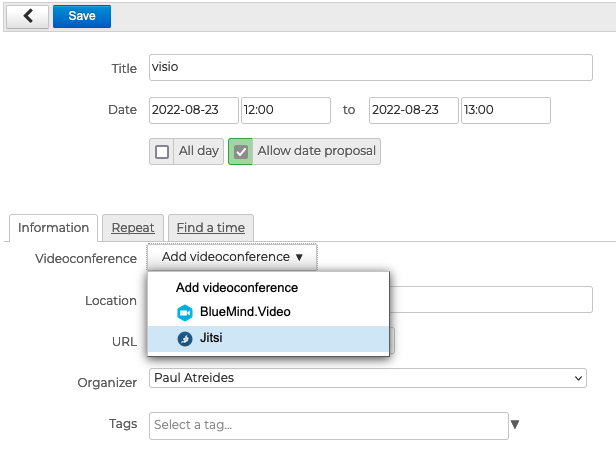Screen dimensions: 616x451
Task: Change the 12:00 start time
Action: 285,110
